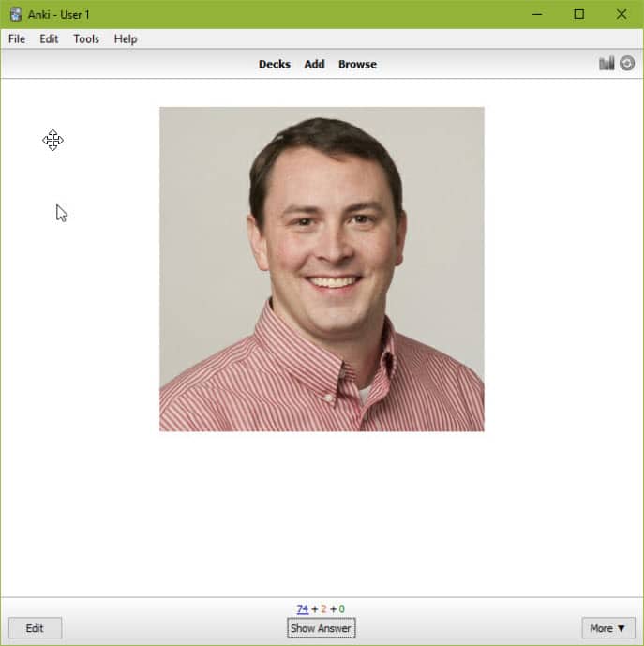Click the Show Answer button
The image size is (644, 646).
(321, 628)
